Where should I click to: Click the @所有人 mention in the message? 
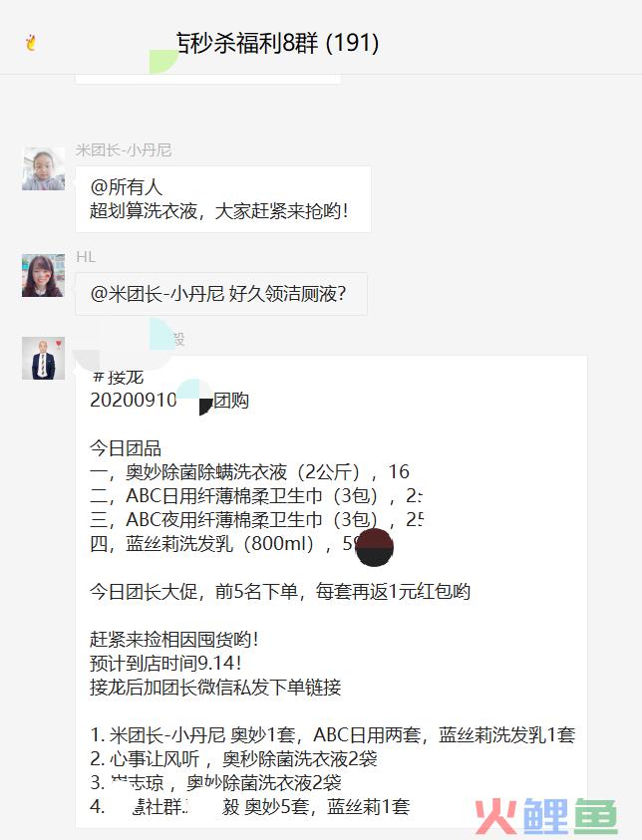coord(126,187)
